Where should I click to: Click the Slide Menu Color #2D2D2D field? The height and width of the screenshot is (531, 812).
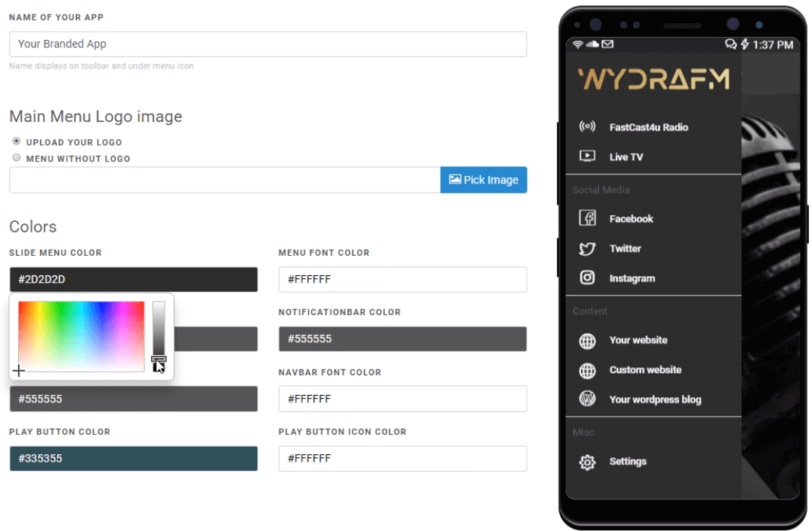[x=133, y=279]
